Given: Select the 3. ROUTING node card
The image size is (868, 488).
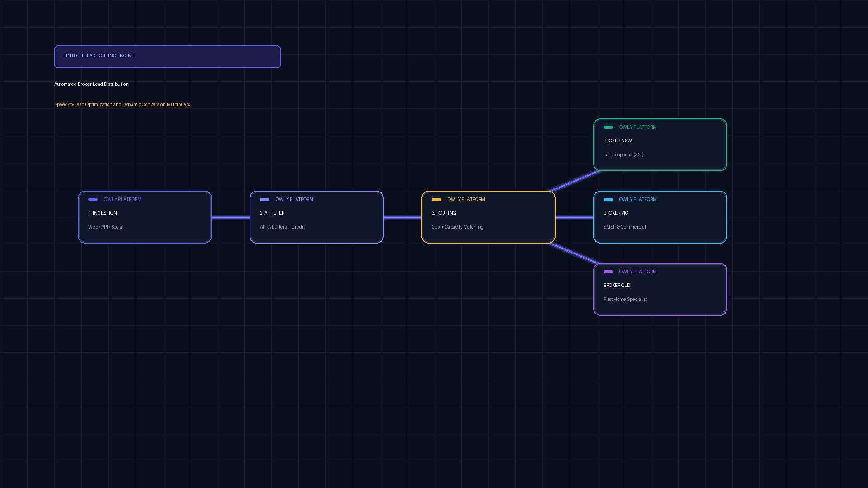Looking at the screenshot, I should point(488,217).
